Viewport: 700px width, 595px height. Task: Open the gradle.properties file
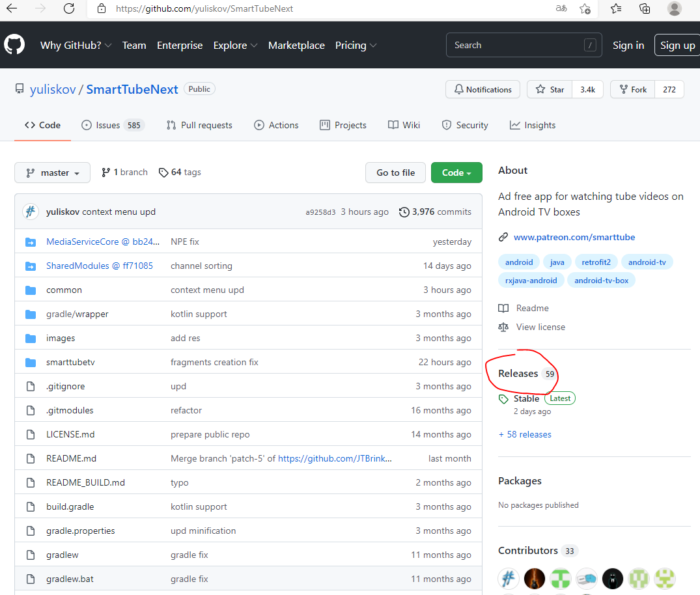[x=80, y=531]
